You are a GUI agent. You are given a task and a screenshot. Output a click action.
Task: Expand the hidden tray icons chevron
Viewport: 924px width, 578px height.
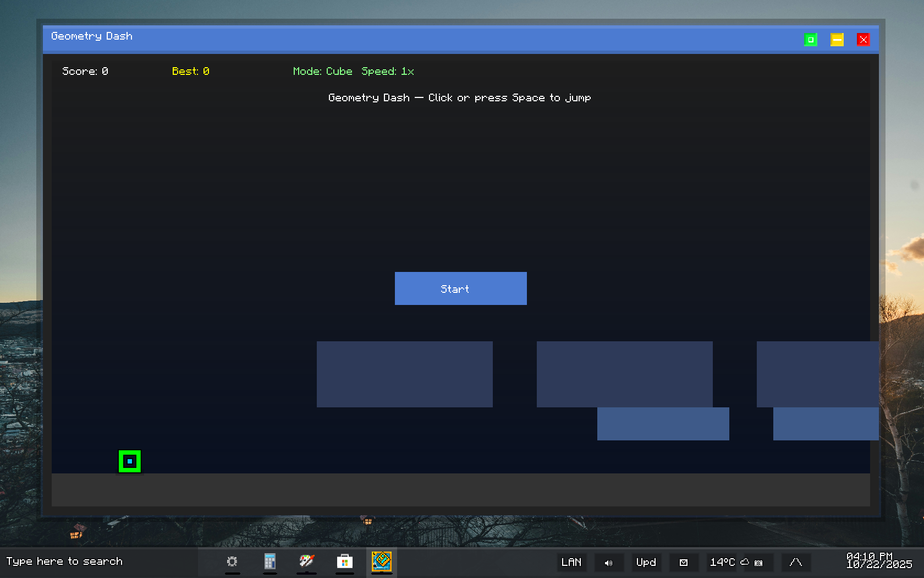pos(796,562)
